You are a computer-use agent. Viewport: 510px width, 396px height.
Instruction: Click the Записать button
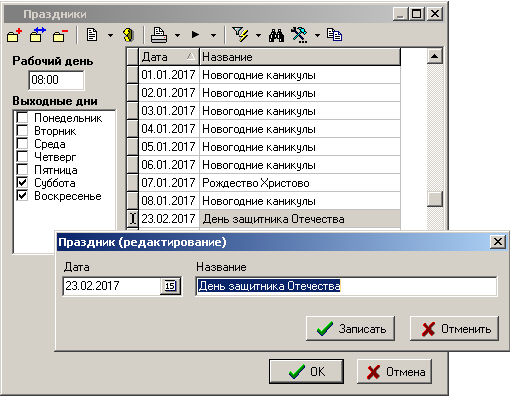(351, 329)
